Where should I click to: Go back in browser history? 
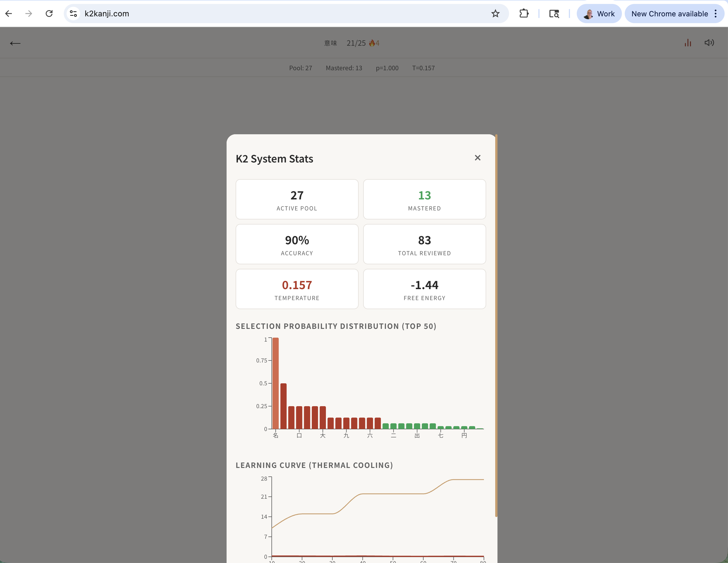9,14
